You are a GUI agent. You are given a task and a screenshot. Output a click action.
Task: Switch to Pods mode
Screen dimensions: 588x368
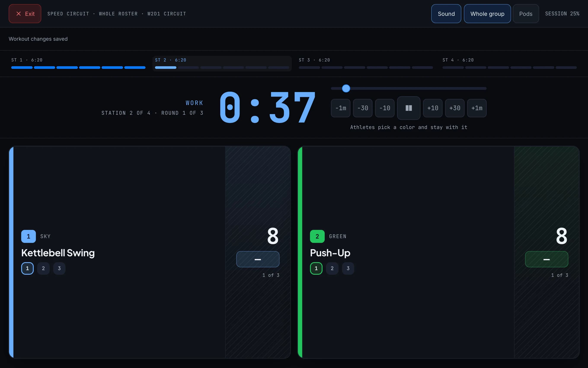(526, 14)
